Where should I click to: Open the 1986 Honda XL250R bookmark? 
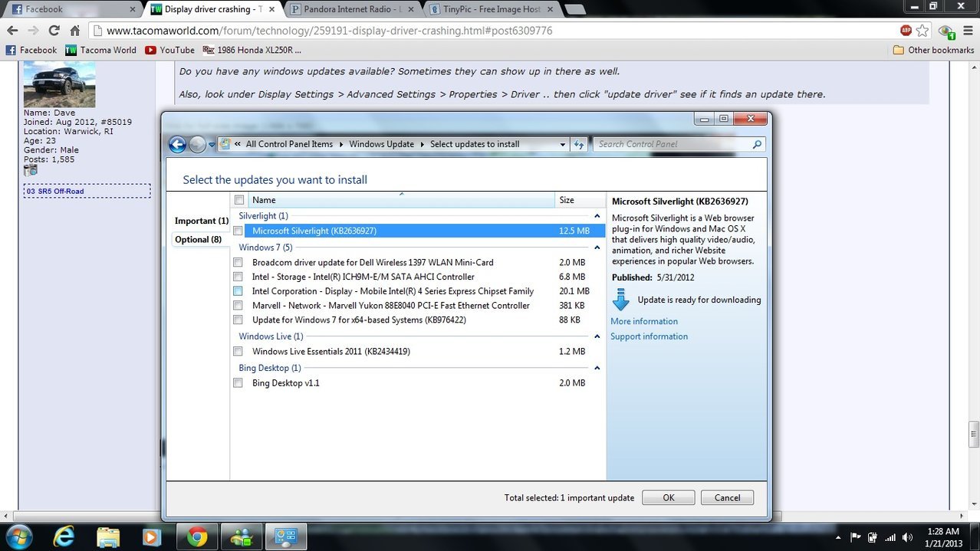(x=252, y=50)
